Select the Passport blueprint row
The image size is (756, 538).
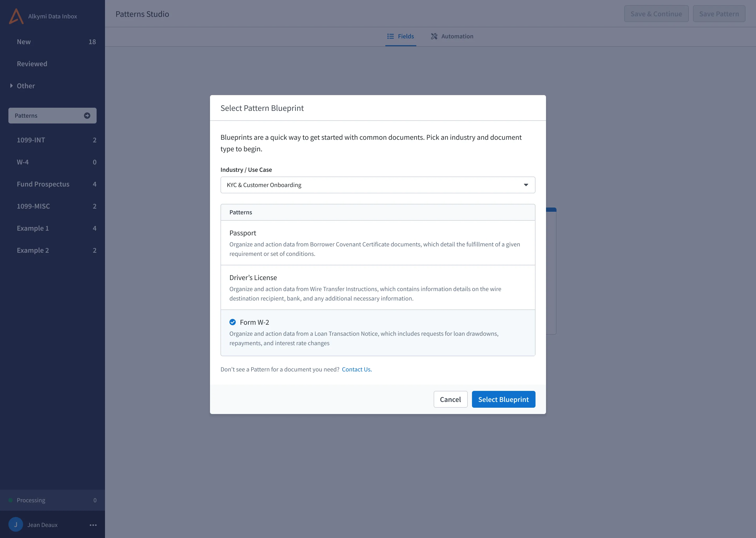point(378,243)
